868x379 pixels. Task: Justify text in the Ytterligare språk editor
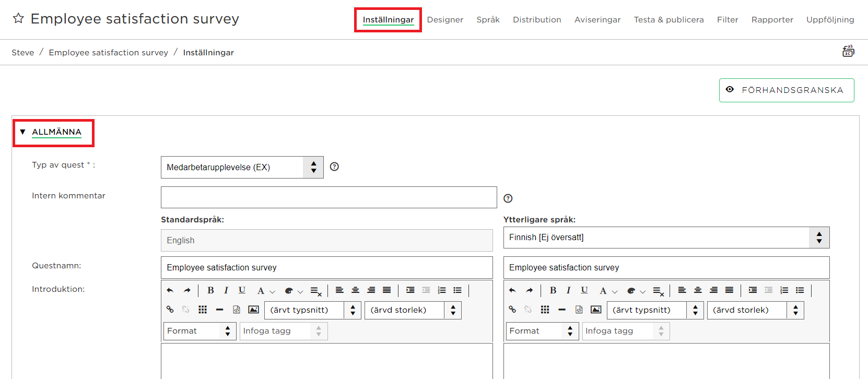click(729, 290)
